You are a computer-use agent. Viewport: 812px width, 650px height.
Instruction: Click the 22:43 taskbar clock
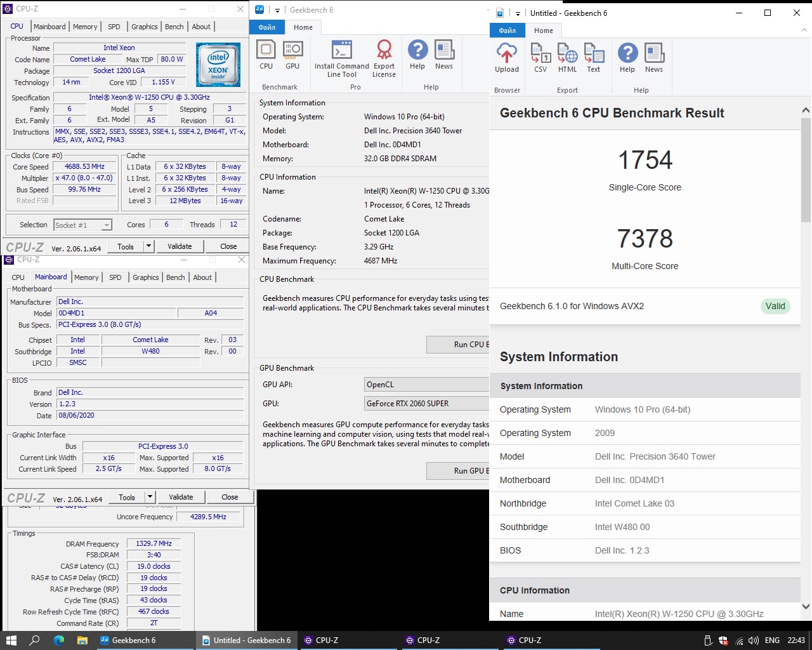[x=796, y=640]
